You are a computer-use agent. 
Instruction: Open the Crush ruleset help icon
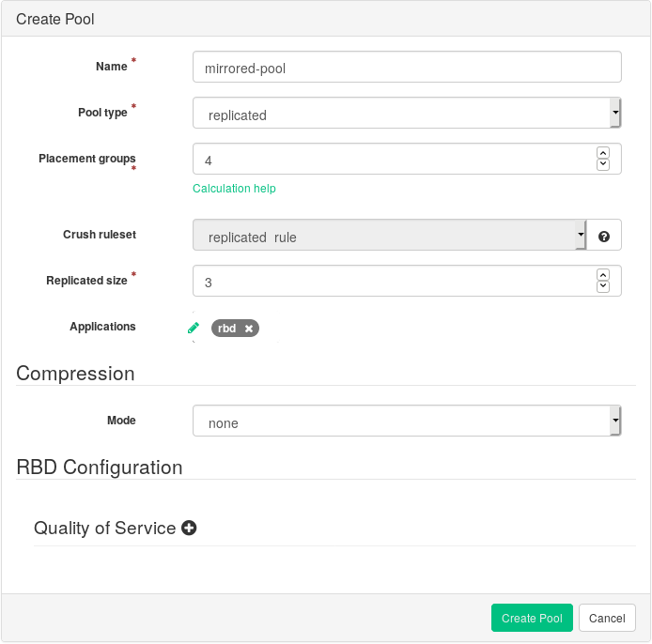click(x=604, y=237)
